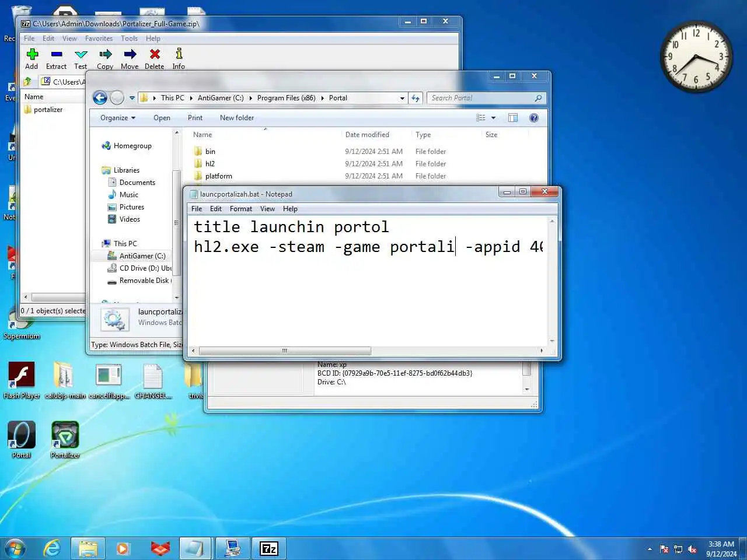Click Program Files (x86) breadcrumb segment

(x=286, y=98)
